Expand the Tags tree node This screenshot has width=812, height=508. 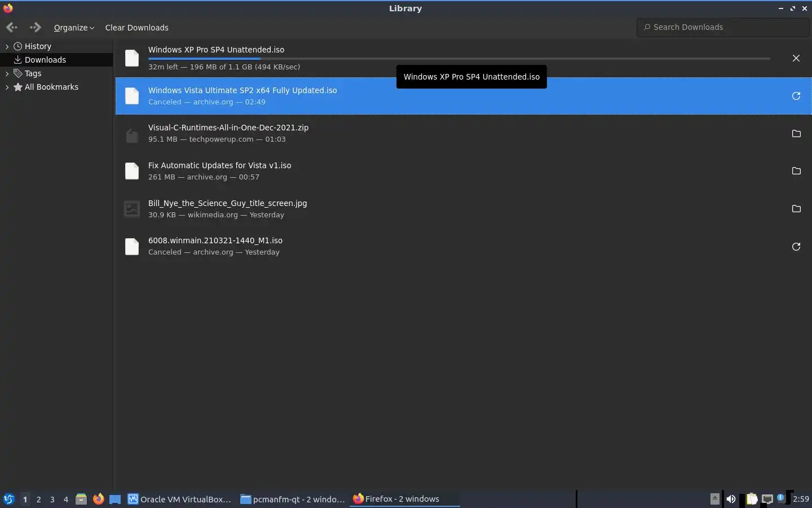coord(7,73)
